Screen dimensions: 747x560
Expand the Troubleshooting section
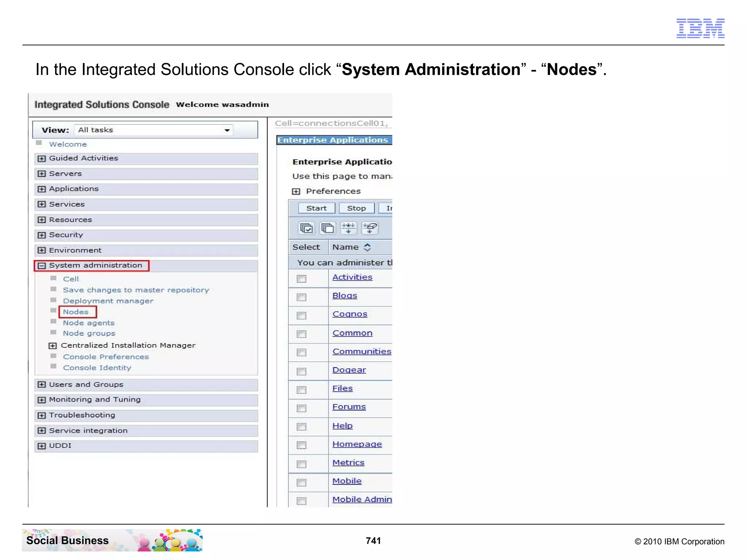point(42,416)
